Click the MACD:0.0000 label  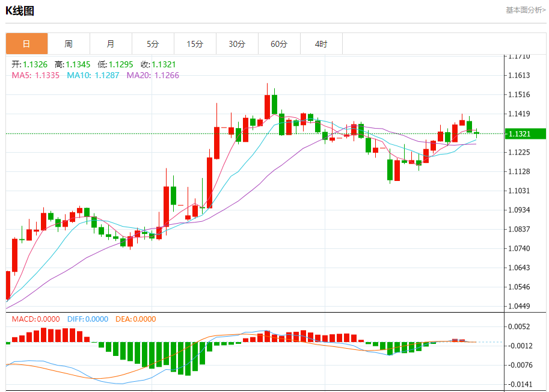[35, 319]
